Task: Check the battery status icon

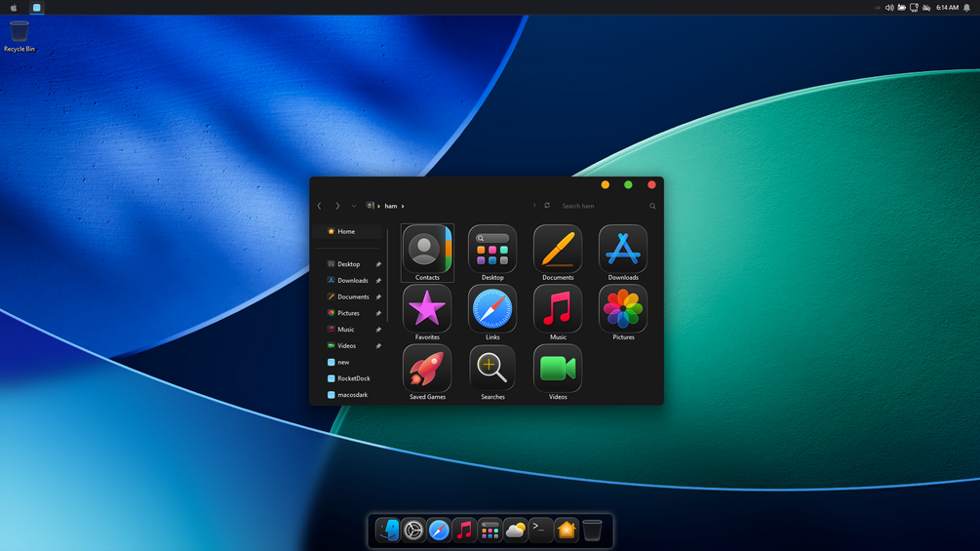Action: (x=902, y=8)
